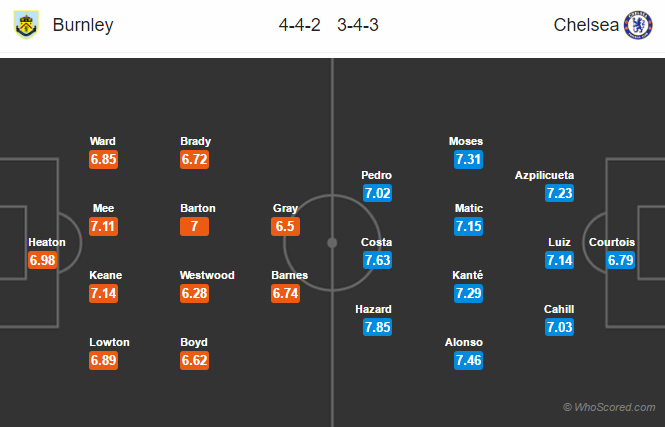Select Keane's 7.14 rating badge
This screenshot has width=665, height=427.
104,293
